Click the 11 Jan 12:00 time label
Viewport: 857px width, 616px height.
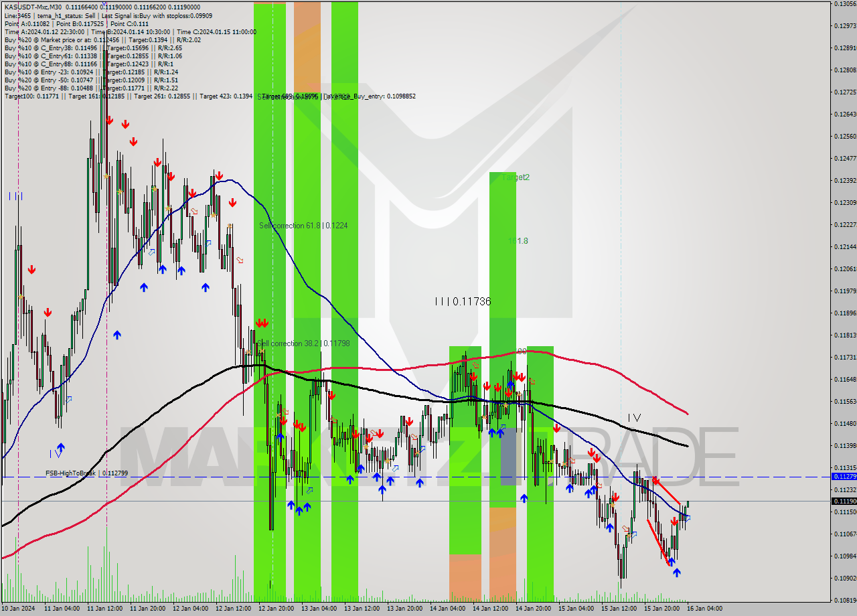104,609
